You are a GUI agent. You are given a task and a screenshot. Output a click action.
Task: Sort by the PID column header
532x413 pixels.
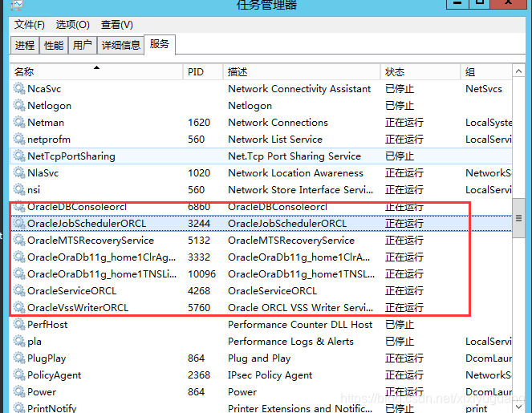(203, 72)
